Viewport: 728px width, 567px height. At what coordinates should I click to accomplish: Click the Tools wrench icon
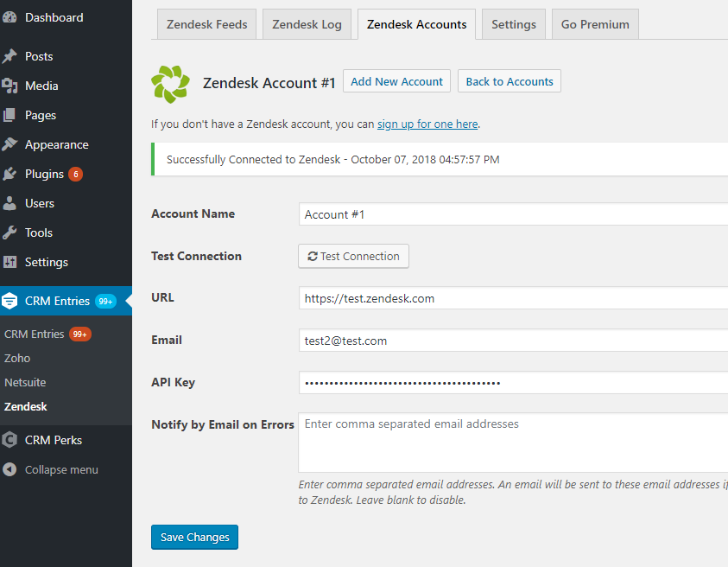(9, 233)
